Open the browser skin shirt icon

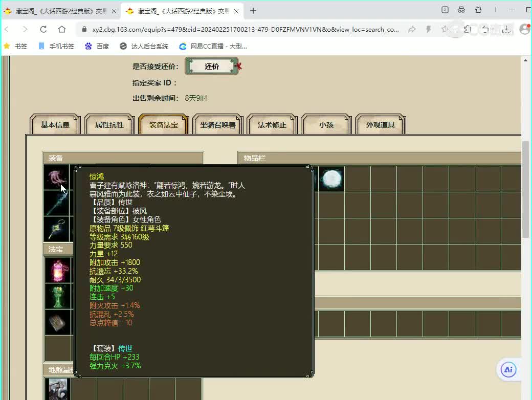point(478,10)
